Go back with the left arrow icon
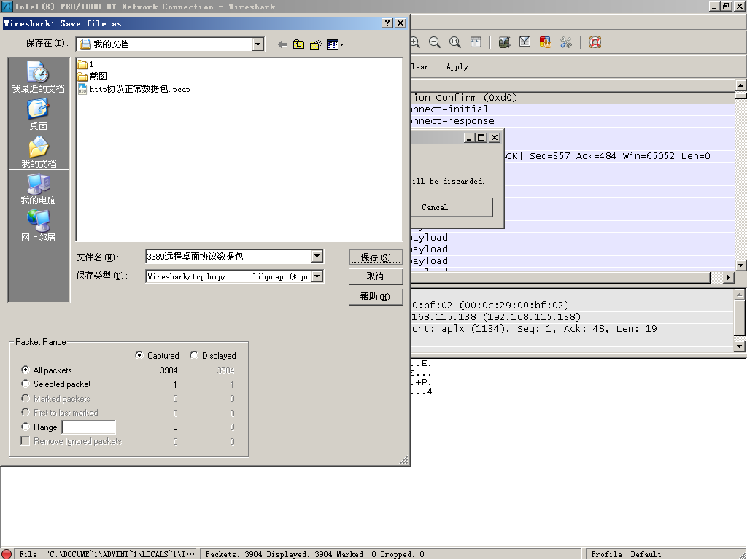Image resolution: width=747 pixels, height=560 pixels. coord(282,44)
